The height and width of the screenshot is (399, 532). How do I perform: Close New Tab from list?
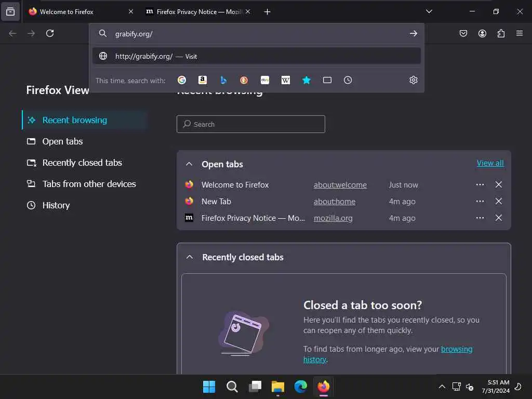point(498,201)
